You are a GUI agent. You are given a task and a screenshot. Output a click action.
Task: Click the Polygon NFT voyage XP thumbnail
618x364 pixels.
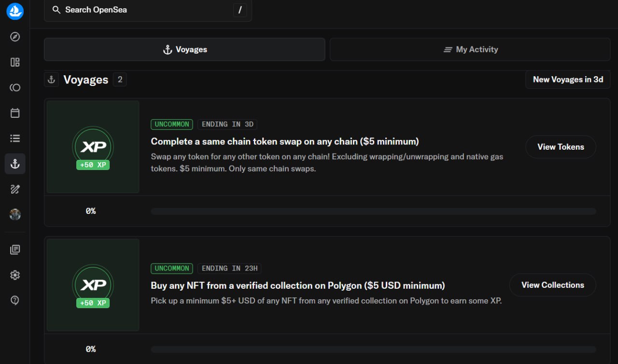tap(93, 285)
